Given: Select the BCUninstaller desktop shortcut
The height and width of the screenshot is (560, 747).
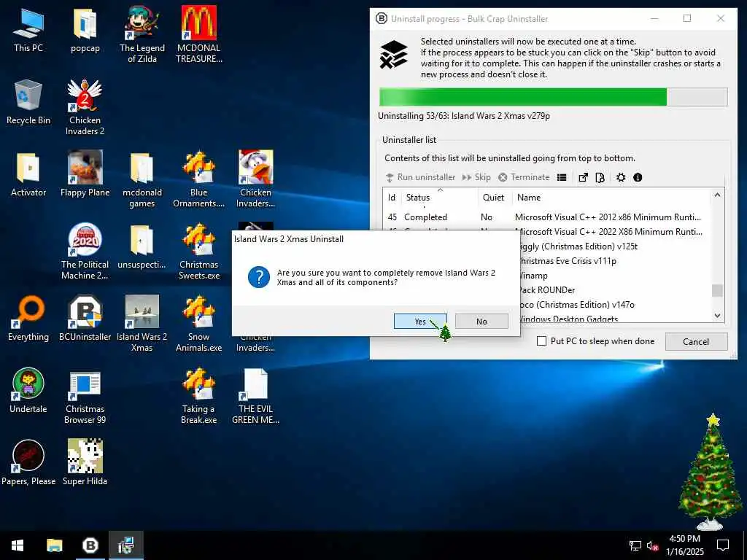Looking at the screenshot, I should (85, 319).
